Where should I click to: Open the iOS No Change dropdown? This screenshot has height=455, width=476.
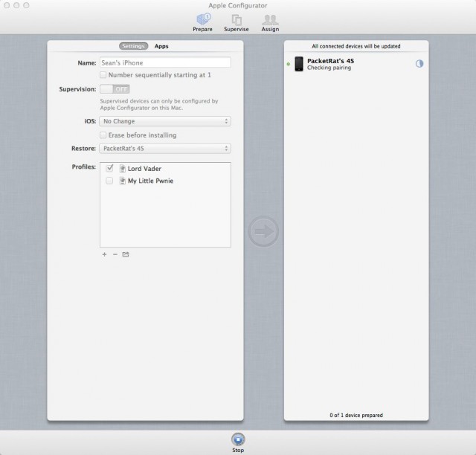point(165,121)
